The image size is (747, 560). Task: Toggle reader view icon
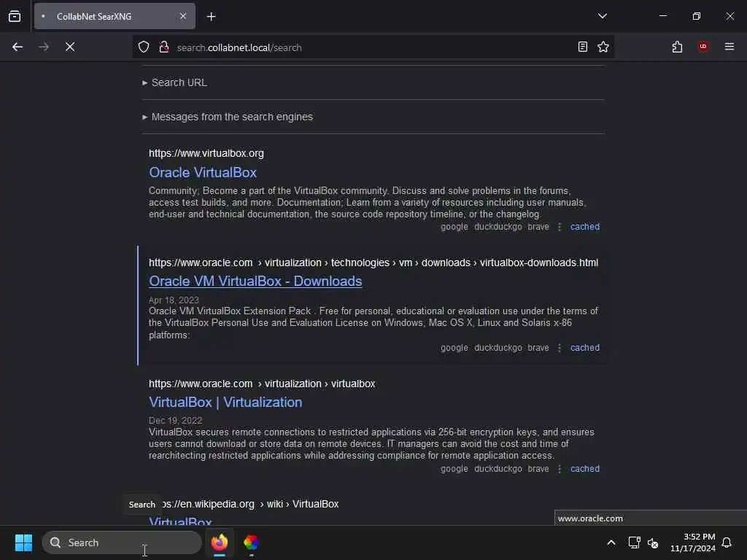pos(583,47)
